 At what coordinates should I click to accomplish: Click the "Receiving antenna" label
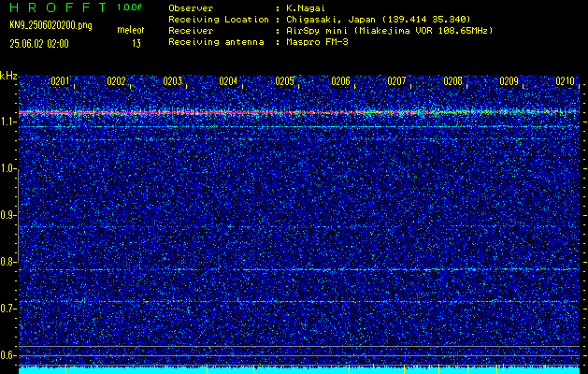[216, 42]
